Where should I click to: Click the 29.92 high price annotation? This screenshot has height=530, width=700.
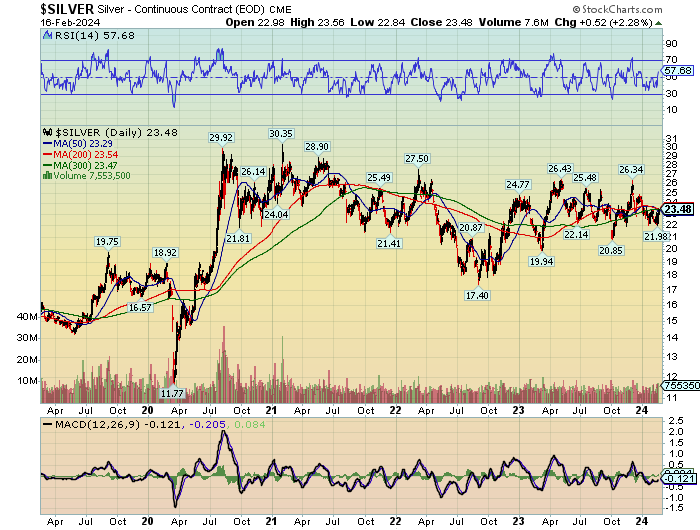pos(221,137)
